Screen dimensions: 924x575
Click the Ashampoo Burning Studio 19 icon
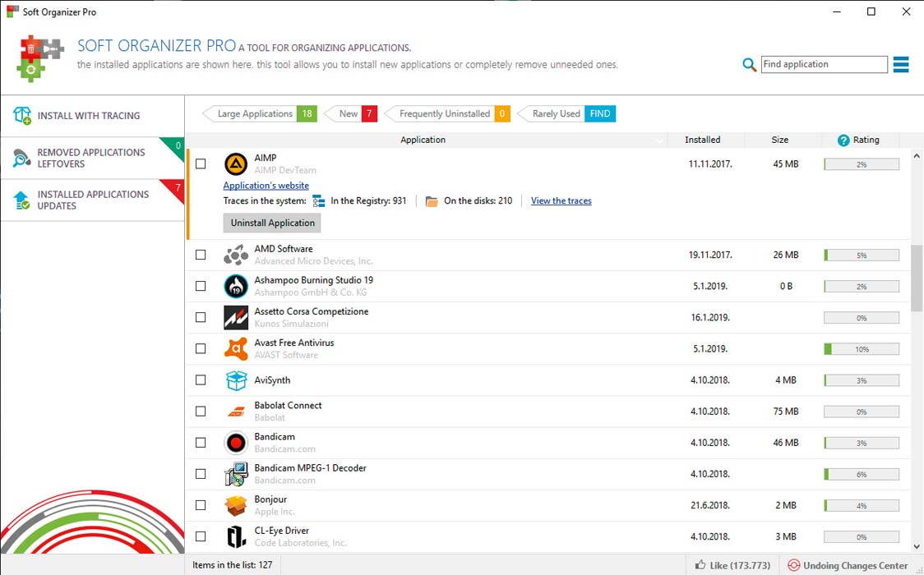(x=236, y=286)
